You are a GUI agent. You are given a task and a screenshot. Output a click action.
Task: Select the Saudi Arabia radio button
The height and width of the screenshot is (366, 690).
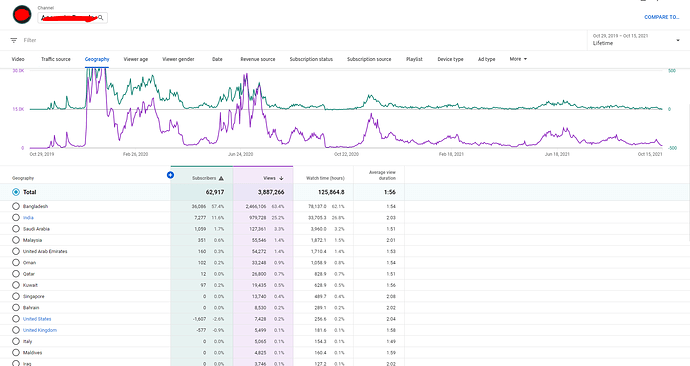tap(16, 229)
